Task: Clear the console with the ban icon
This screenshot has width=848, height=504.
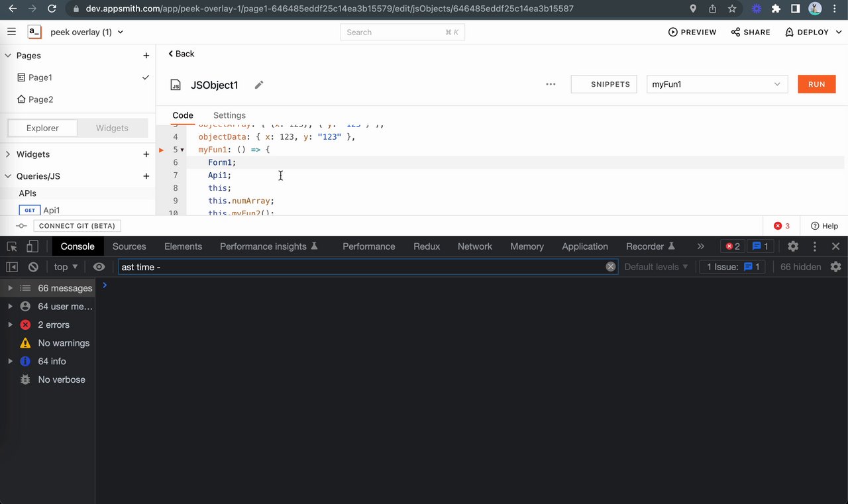Action: (33, 267)
